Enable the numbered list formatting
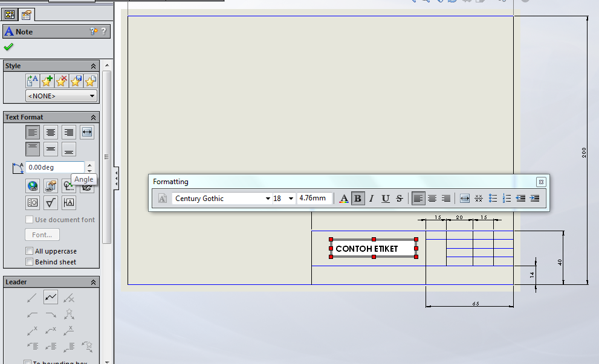The width and height of the screenshot is (599, 364). 507,198
